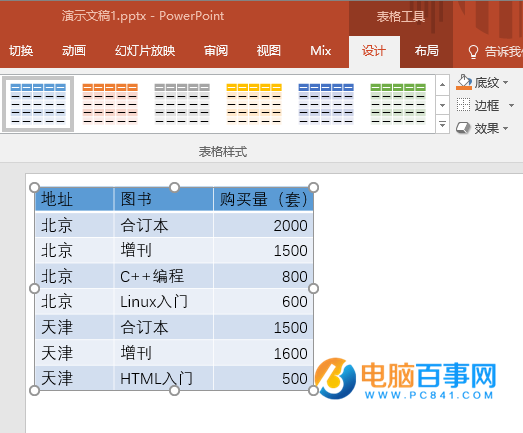This screenshot has height=433, width=523.
Task: Expand the table styles gallery
Action: tap(442, 125)
